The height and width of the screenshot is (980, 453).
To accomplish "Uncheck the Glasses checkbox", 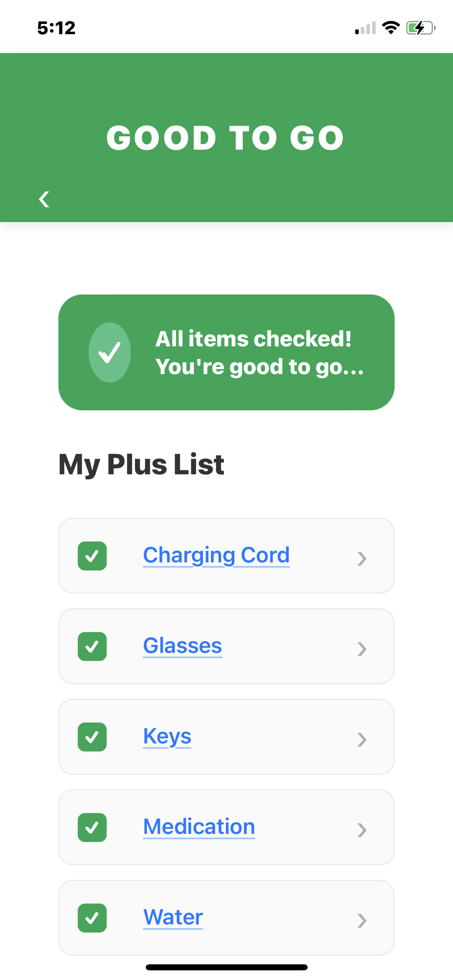I will [x=92, y=646].
